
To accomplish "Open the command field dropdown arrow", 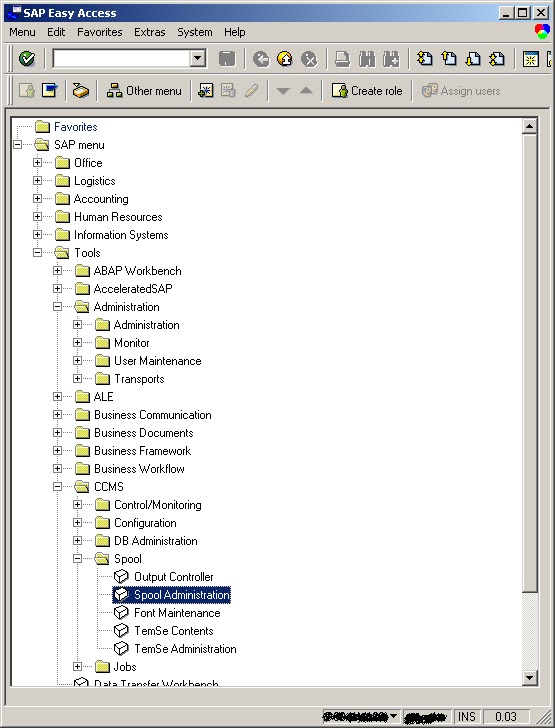I will [x=198, y=58].
